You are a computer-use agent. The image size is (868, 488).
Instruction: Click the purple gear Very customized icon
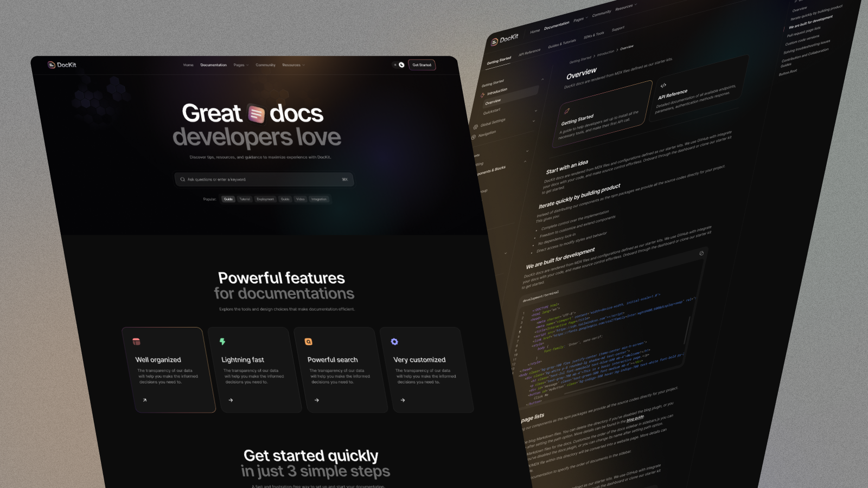coord(394,342)
